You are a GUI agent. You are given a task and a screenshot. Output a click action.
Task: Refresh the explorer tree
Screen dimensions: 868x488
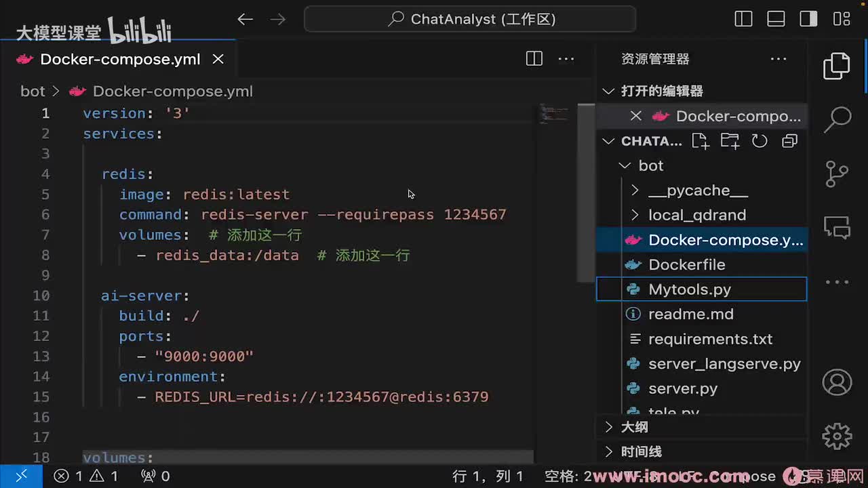pos(759,141)
